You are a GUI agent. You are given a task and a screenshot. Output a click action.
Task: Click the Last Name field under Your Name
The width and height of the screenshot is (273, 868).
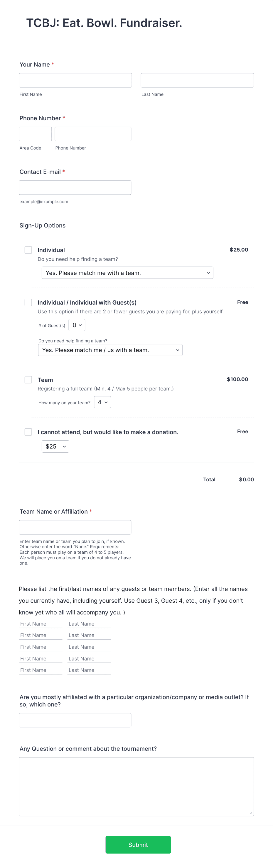[x=197, y=80]
